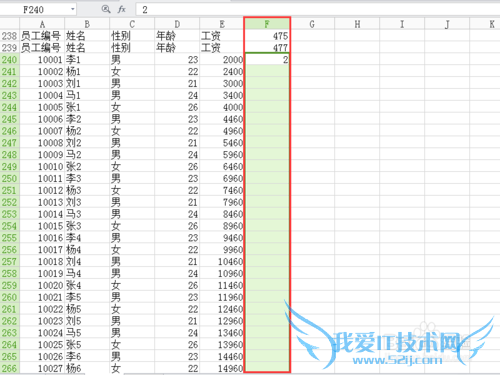
Task: Click cell with name 李6
Action: coord(87,357)
